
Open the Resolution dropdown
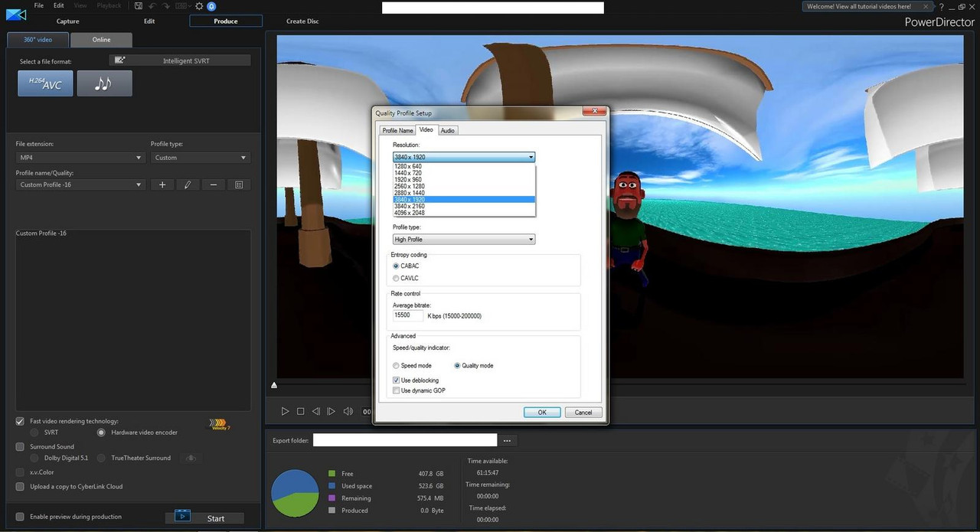point(463,157)
